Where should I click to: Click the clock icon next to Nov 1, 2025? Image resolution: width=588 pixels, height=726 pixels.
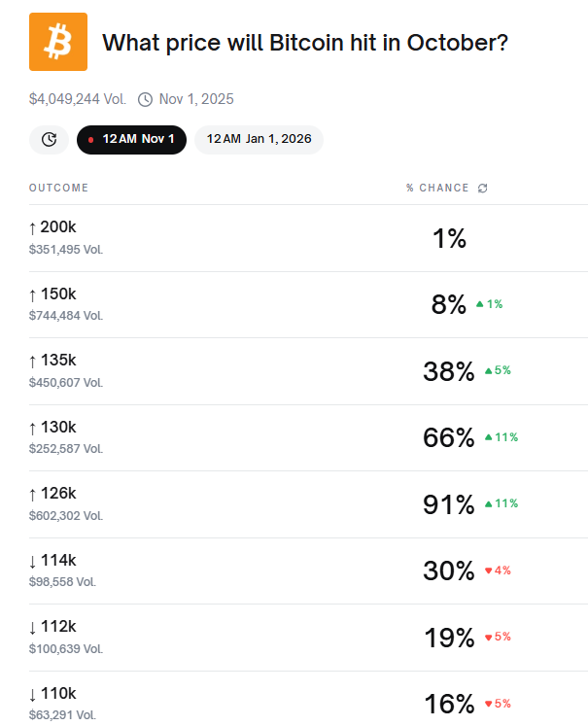coord(146,99)
